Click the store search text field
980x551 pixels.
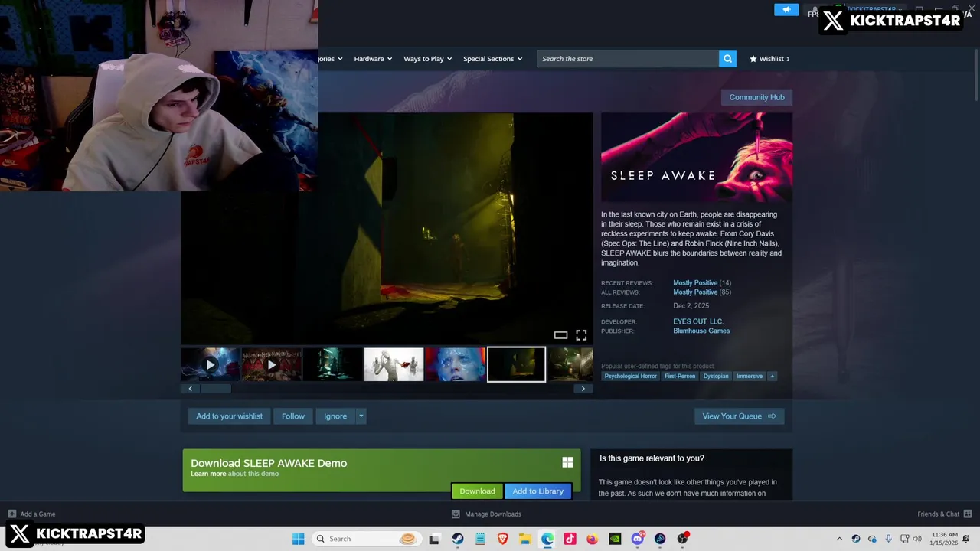[628, 59]
